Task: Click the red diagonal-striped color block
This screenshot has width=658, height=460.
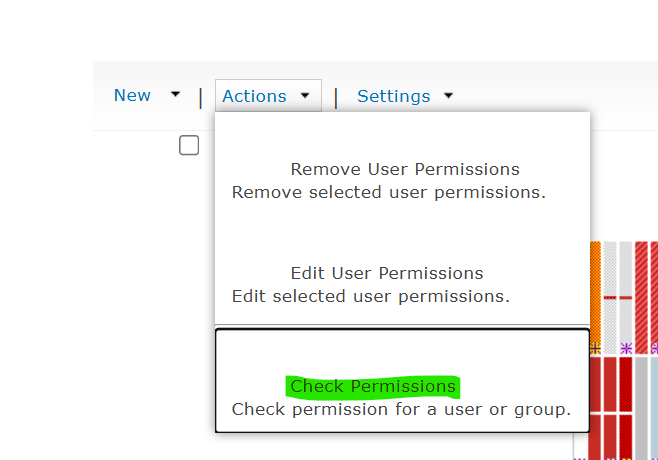Action: click(x=641, y=290)
